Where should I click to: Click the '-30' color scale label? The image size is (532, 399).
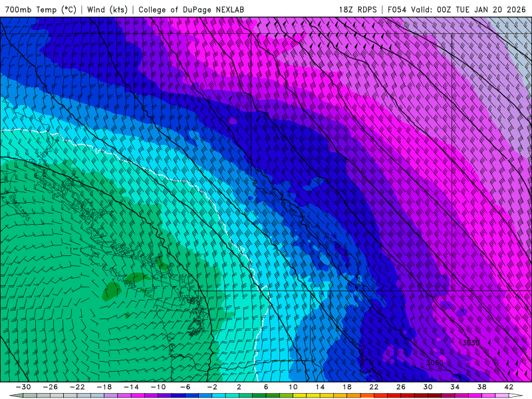click(23, 387)
